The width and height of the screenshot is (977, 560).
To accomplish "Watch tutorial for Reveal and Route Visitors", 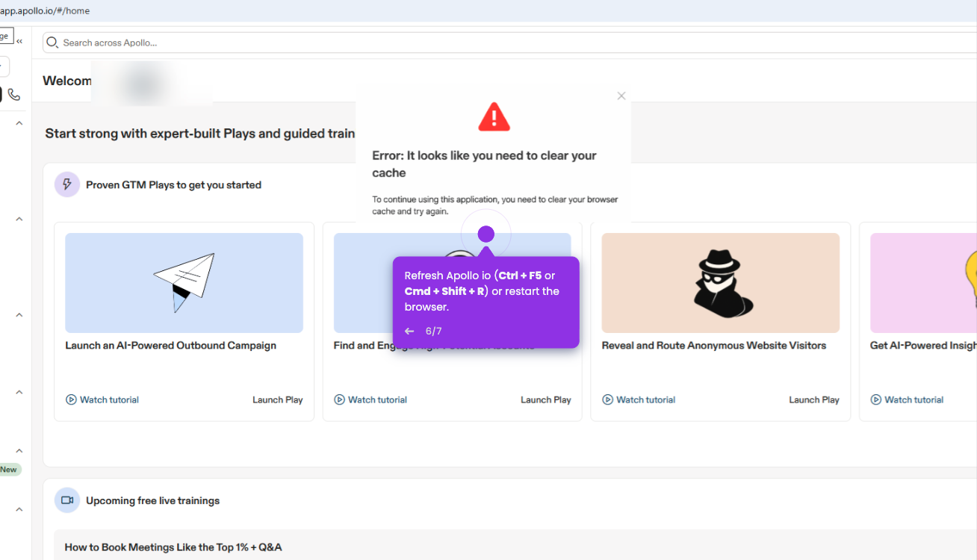I will 639,399.
